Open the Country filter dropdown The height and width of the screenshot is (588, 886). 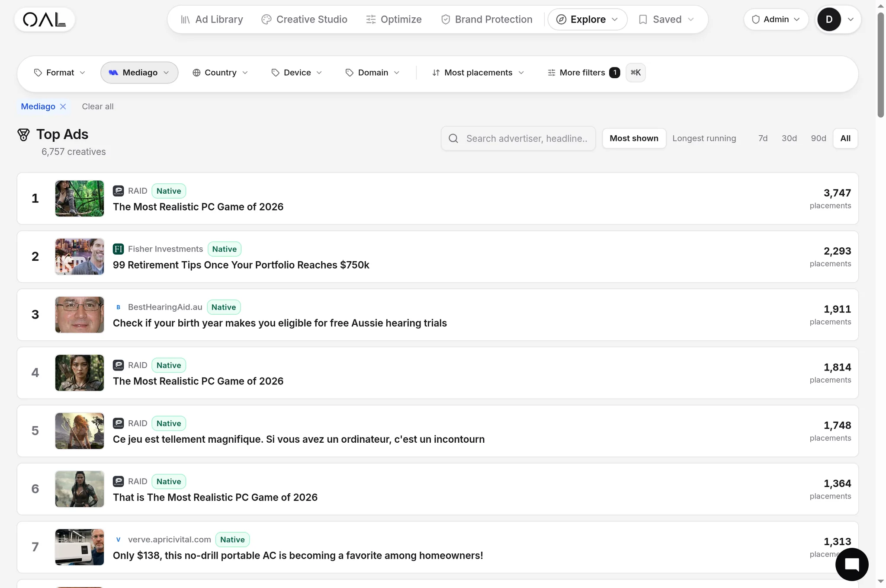click(220, 73)
